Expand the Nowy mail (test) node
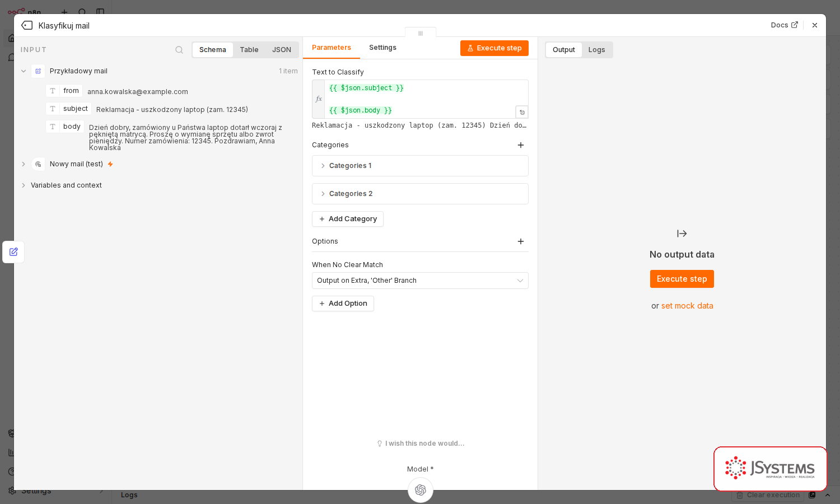This screenshot has width=840, height=504. click(24, 164)
